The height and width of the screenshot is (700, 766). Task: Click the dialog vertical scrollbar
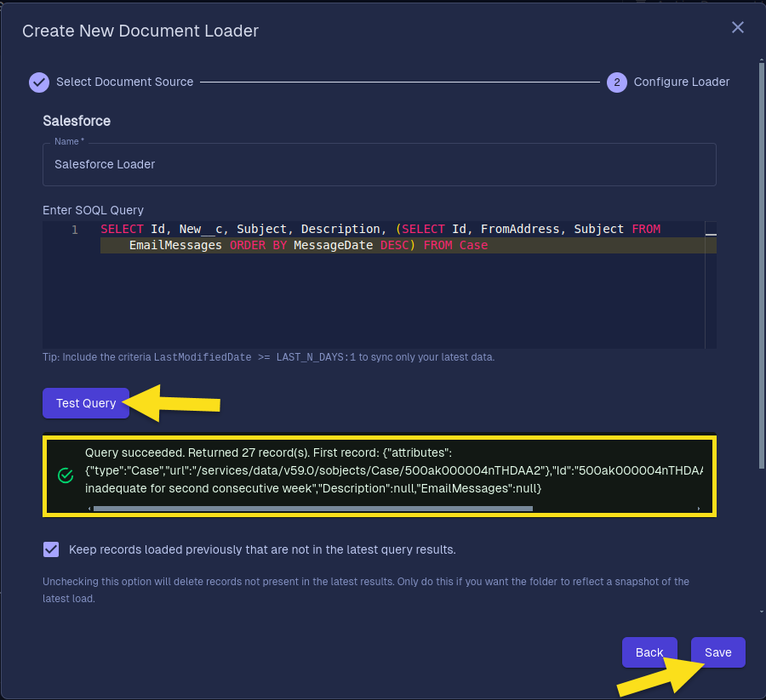[762, 266]
